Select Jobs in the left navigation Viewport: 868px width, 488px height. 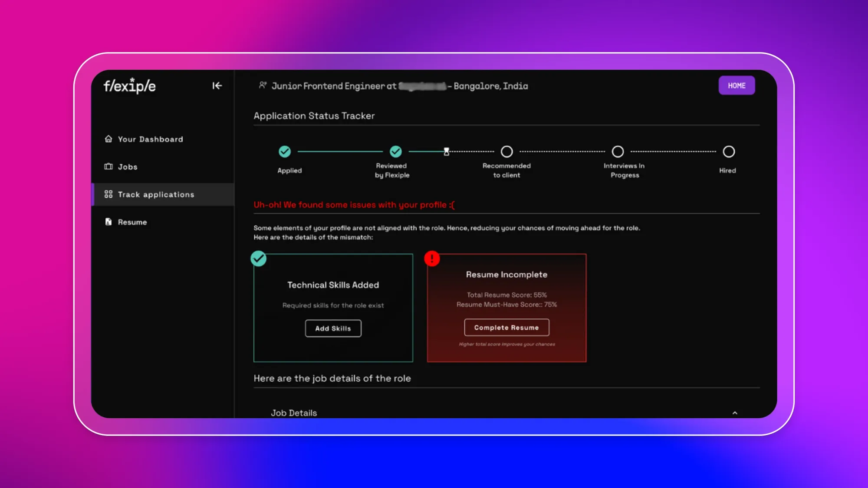click(x=127, y=166)
